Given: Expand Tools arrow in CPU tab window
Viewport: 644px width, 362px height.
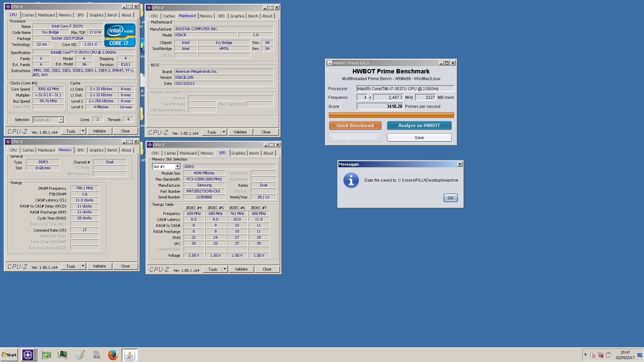Looking at the screenshot, I should [83, 131].
